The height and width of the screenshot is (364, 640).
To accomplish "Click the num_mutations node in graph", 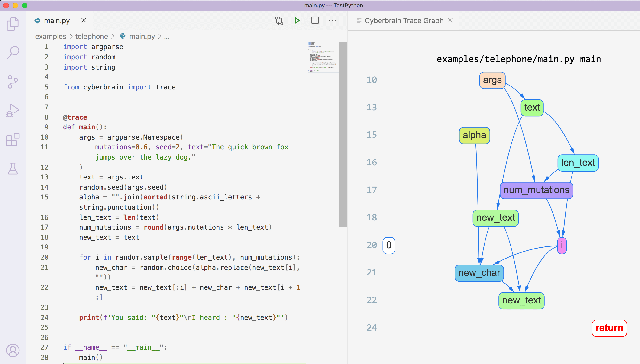I will tap(536, 190).
